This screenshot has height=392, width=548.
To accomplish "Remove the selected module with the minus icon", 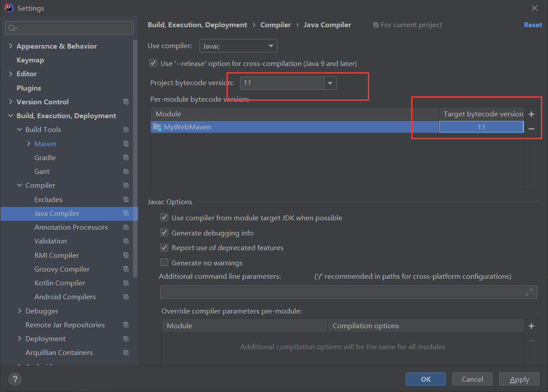I will [x=531, y=128].
